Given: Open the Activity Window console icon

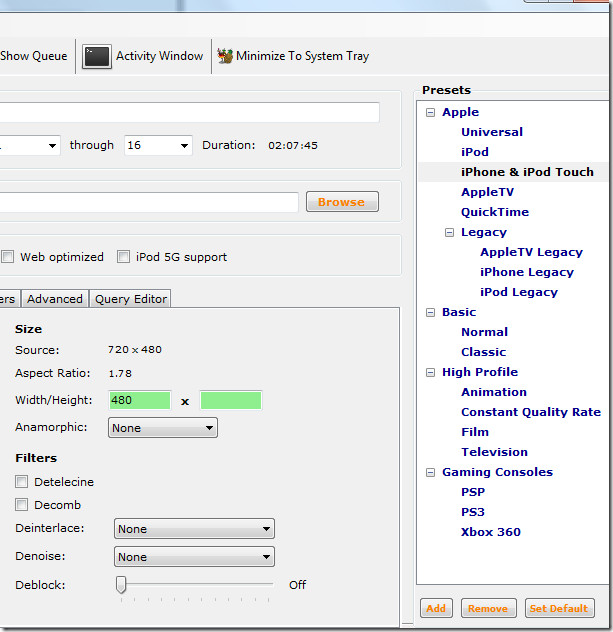Looking at the screenshot, I should 97,56.
